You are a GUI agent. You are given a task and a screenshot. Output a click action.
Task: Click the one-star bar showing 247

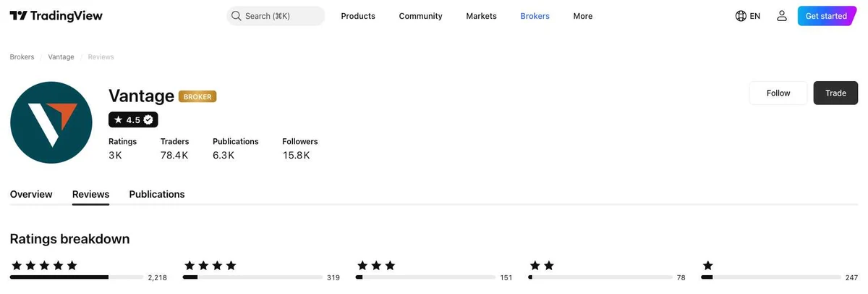pos(771,277)
